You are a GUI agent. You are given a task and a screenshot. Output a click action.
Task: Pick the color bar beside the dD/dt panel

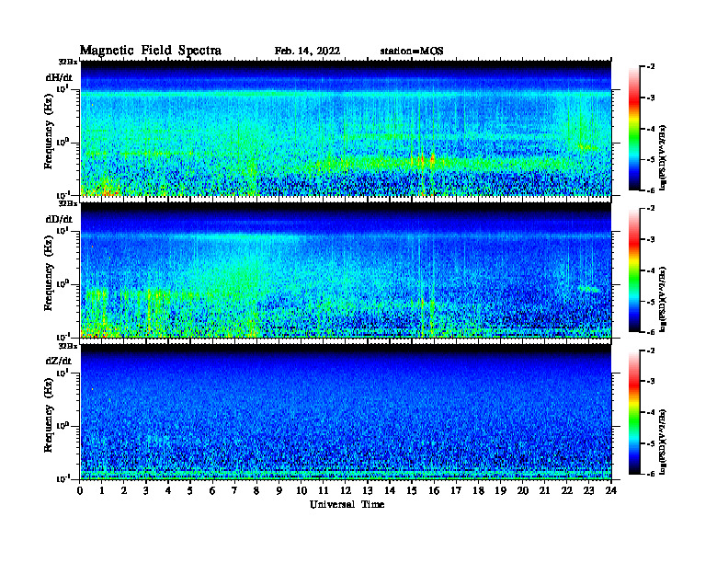point(634,270)
